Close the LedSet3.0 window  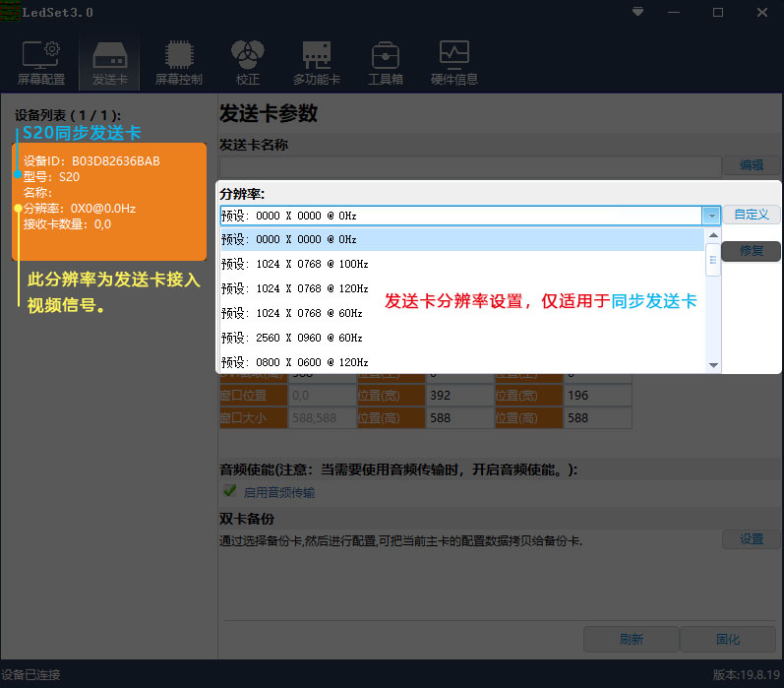point(762,12)
